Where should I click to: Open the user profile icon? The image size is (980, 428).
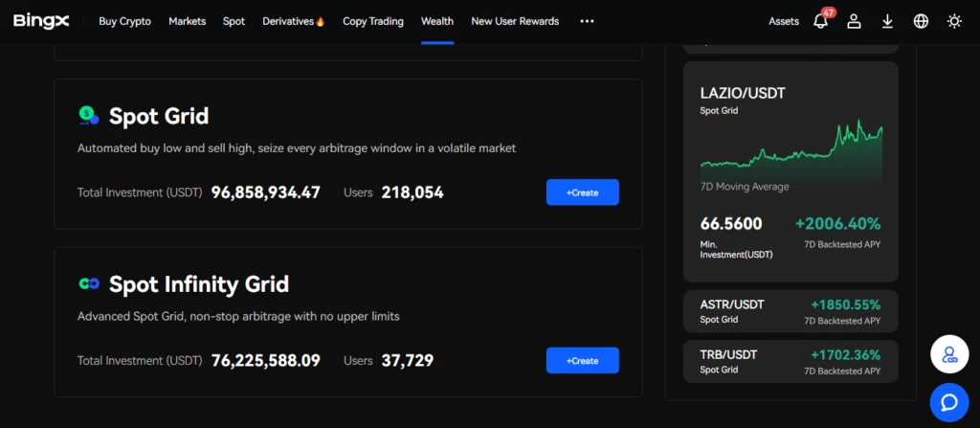[x=854, y=21]
